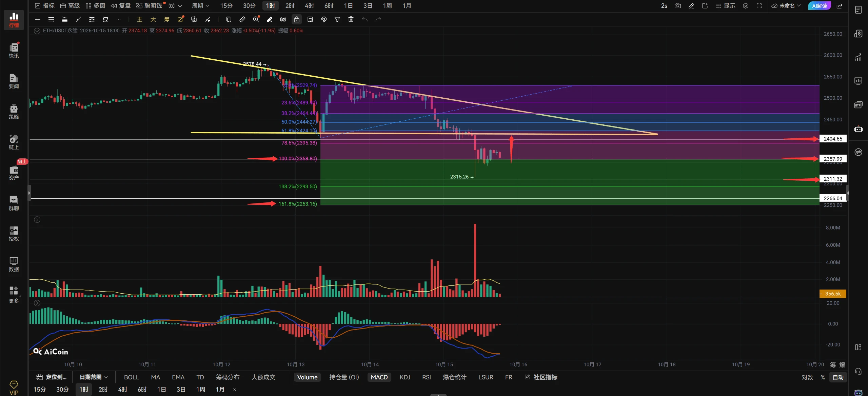The height and width of the screenshot is (396, 868).
Task: Expand the 未命名 layout name dropdown
Action: pos(786,6)
